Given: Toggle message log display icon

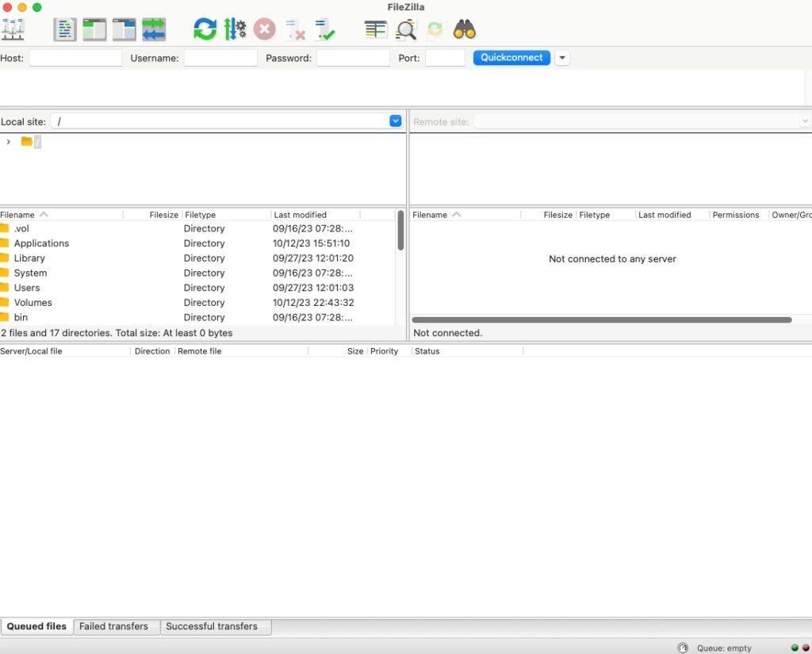Looking at the screenshot, I should click(x=65, y=29).
